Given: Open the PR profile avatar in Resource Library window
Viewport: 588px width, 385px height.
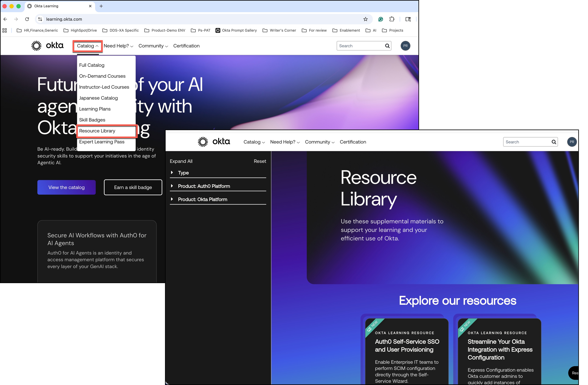Looking at the screenshot, I should coord(572,142).
